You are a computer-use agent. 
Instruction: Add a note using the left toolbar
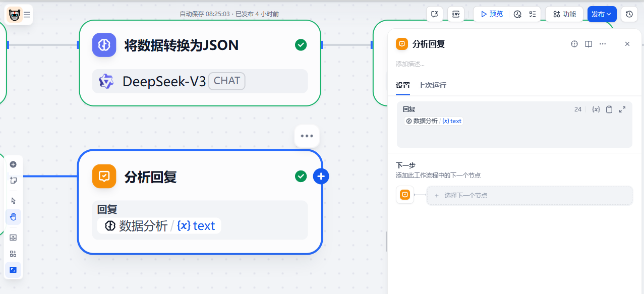click(x=13, y=180)
